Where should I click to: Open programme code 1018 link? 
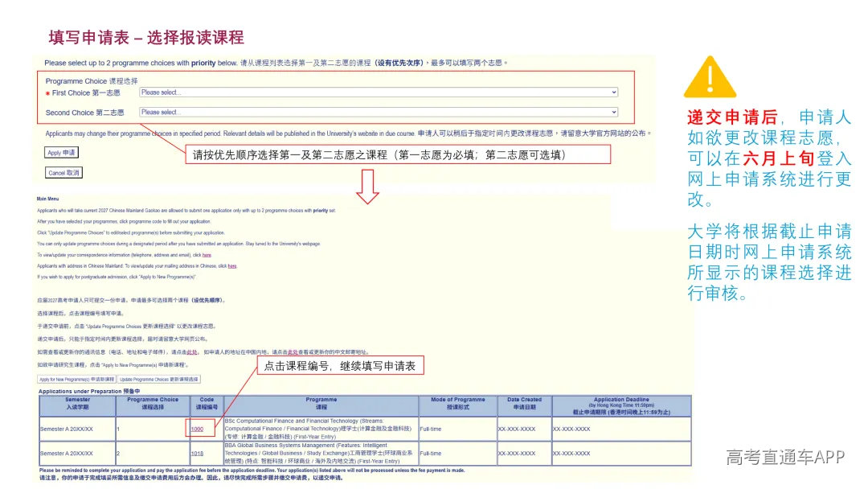197,454
